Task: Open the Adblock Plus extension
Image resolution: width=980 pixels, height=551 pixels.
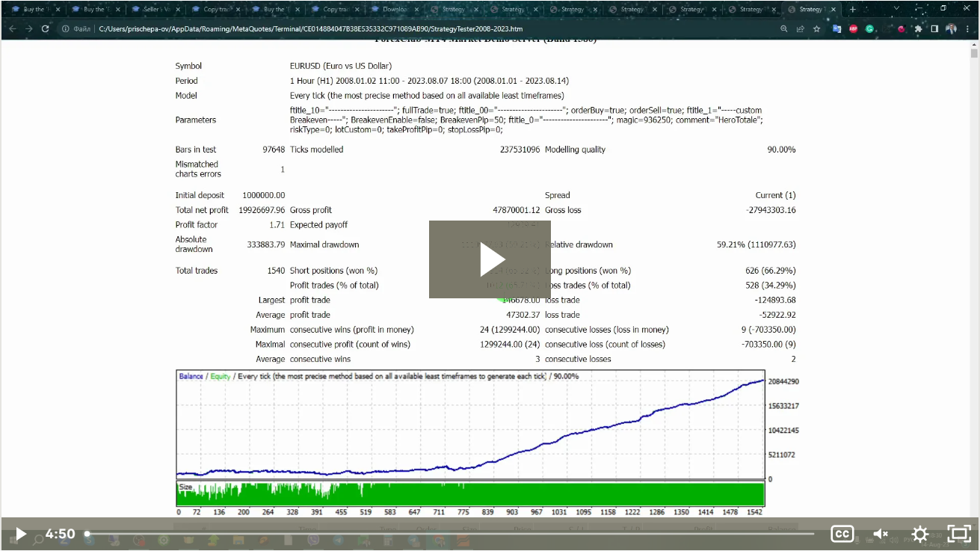Action: 853,28
